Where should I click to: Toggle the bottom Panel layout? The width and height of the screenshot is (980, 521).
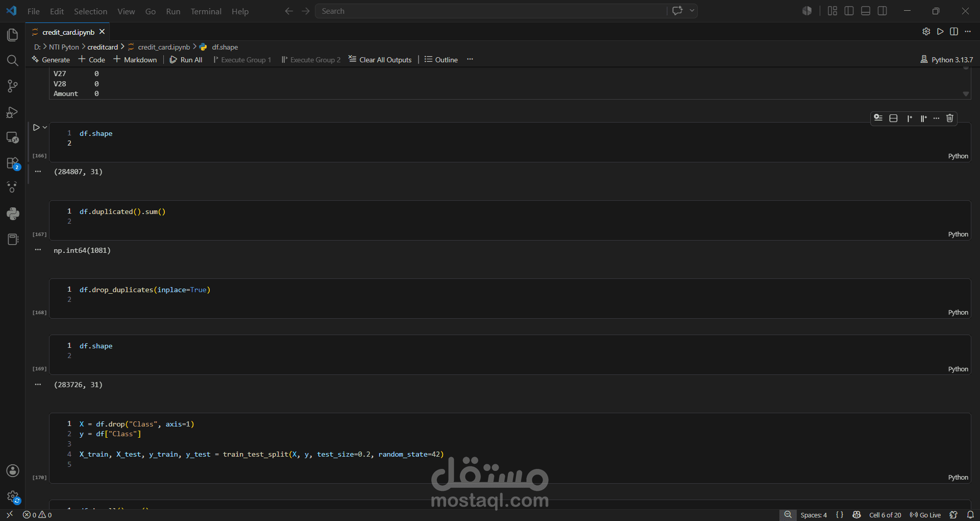866,11
